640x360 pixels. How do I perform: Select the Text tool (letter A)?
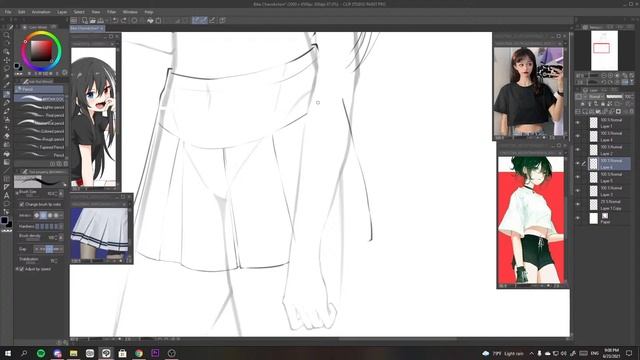pos(7,196)
